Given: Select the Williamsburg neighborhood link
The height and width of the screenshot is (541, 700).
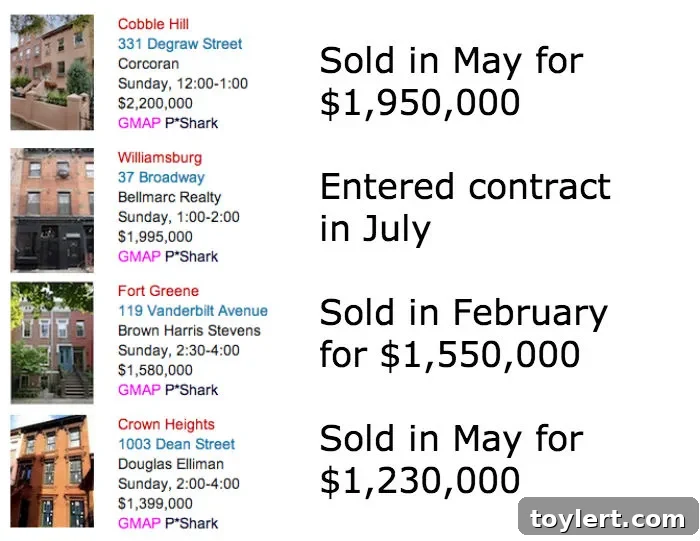Looking at the screenshot, I should click(x=159, y=157).
